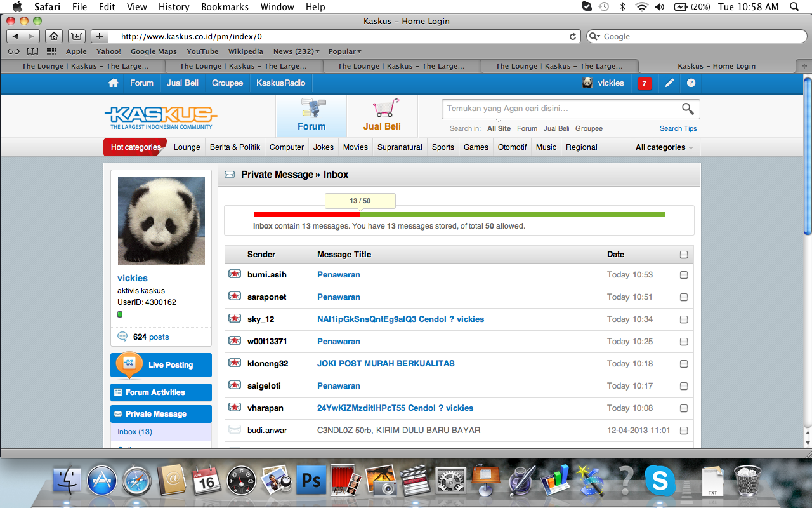Click the inbox storage usage bar

tap(459, 215)
